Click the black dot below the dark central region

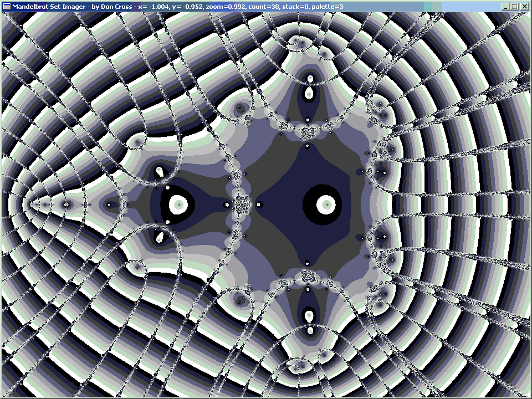click(x=306, y=263)
